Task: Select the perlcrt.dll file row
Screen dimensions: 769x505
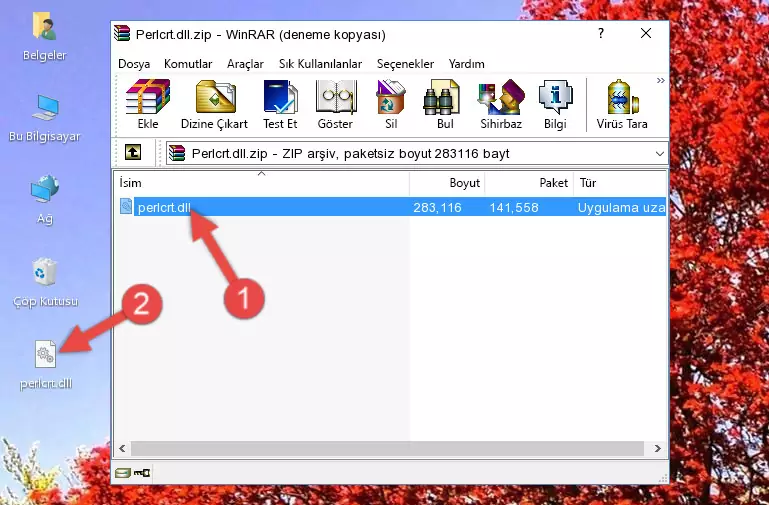Action: [391, 207]
